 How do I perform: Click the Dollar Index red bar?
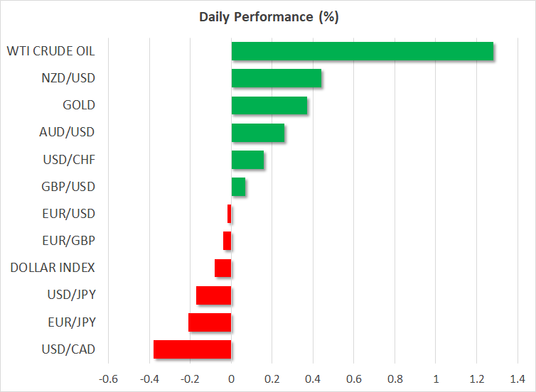[x=223, y=268]
